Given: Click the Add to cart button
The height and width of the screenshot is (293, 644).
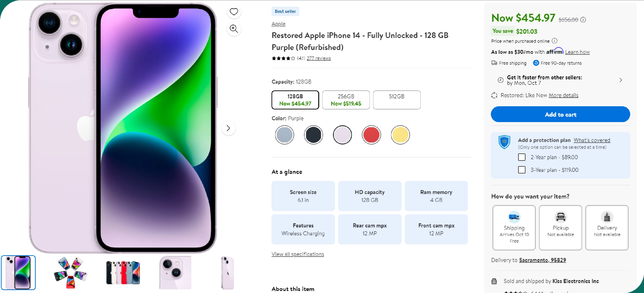Looking at the screenshot, I should pos(560,114).
